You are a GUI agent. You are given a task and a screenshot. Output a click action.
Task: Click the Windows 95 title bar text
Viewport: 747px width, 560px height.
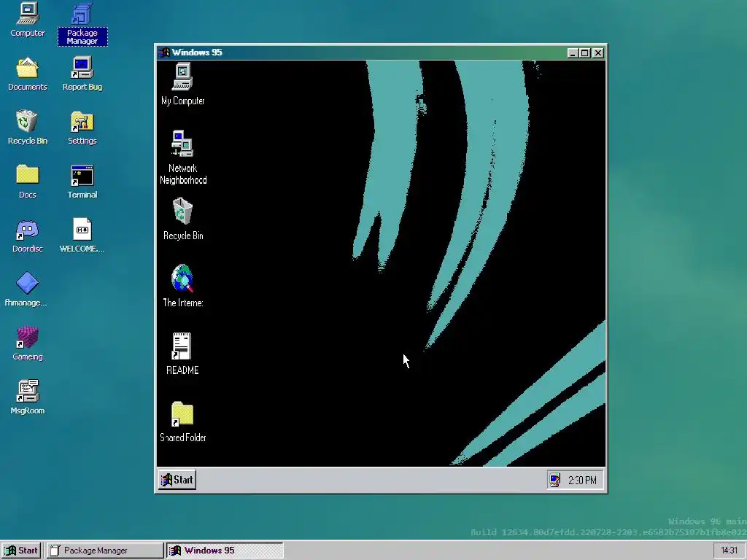click(x=197, y=52)
